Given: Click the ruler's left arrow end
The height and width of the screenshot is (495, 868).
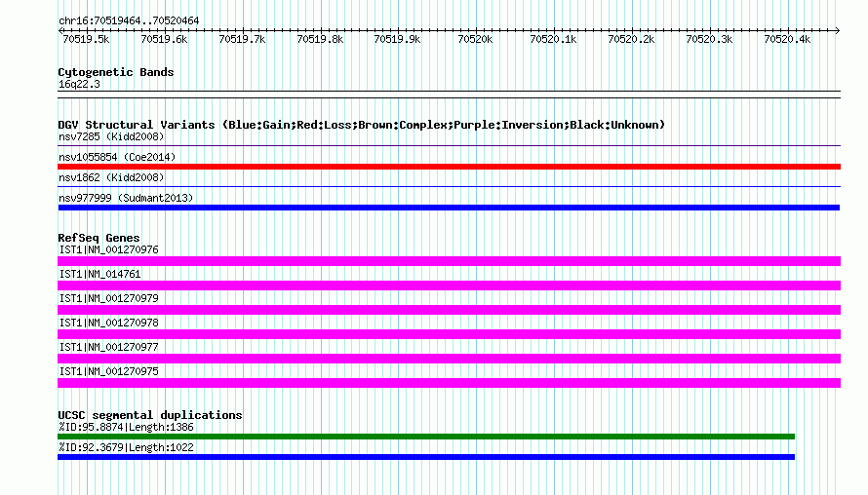Looking at the screenshot, I should tap(60, 30).
